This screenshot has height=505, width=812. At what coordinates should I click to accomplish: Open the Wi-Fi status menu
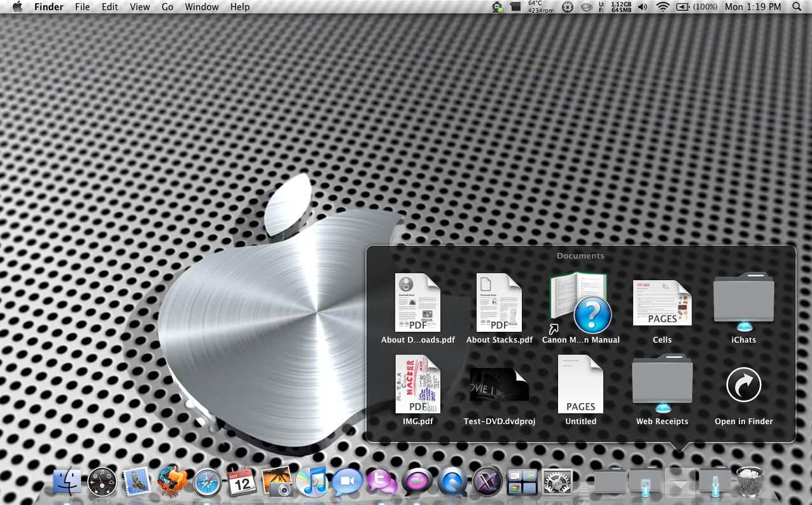(x=664, y=7)
